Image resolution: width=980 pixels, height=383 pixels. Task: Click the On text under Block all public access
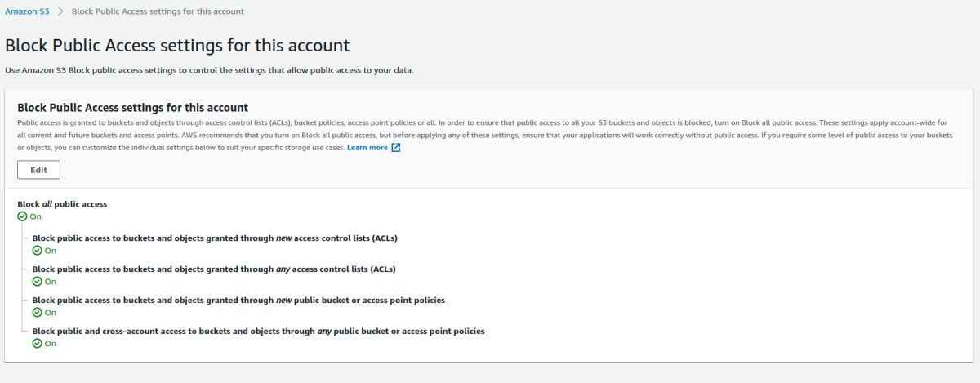35,216
